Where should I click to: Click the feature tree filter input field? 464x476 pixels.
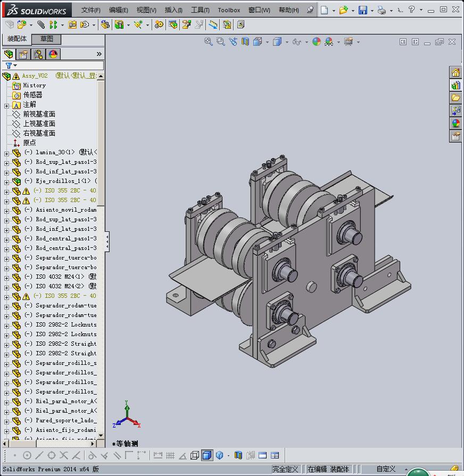pyautogui.click(x=53, y=65)
